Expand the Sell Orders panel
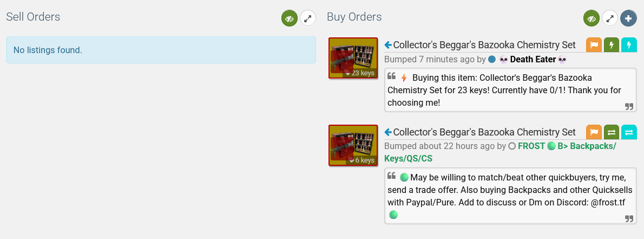The image size is (644, 239). (x=308, y=18)
